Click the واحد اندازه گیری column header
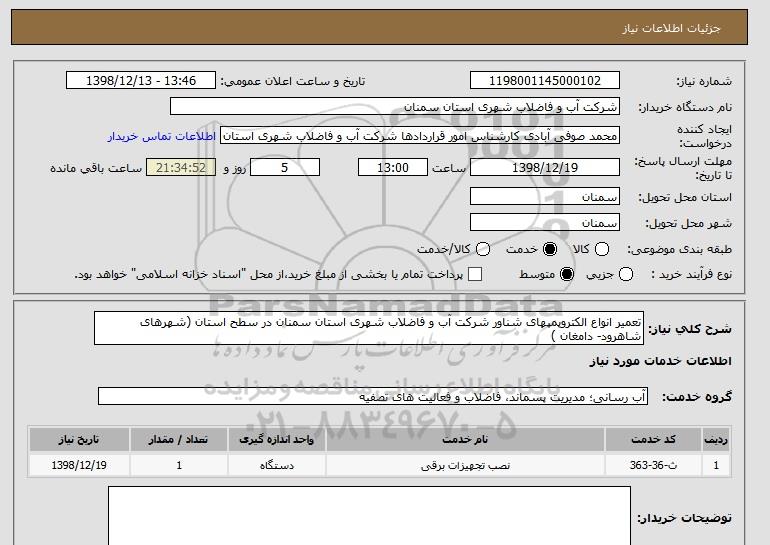Screen dimensions: 770x545 point(276,439)
